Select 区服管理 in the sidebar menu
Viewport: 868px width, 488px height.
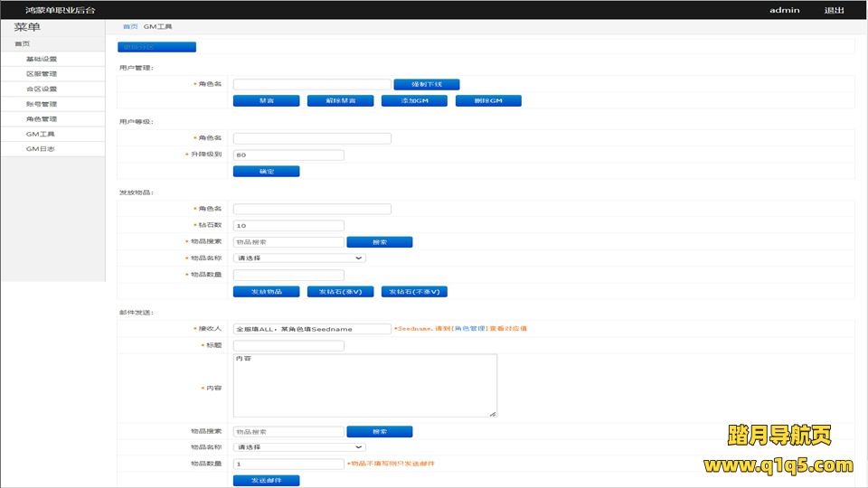(42, 74)
